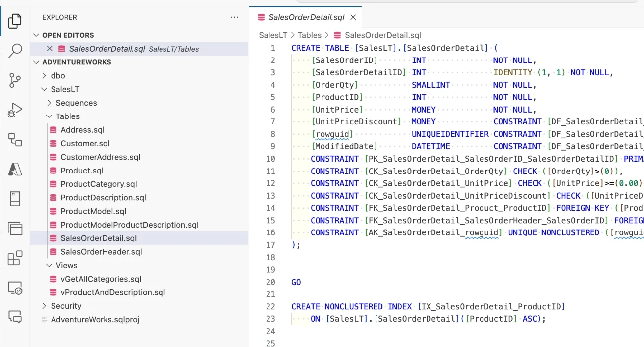The height and width of the screenshot is (347, 644).
Task: Click SMALLINT type on line 4
Action: coord(431,85)
